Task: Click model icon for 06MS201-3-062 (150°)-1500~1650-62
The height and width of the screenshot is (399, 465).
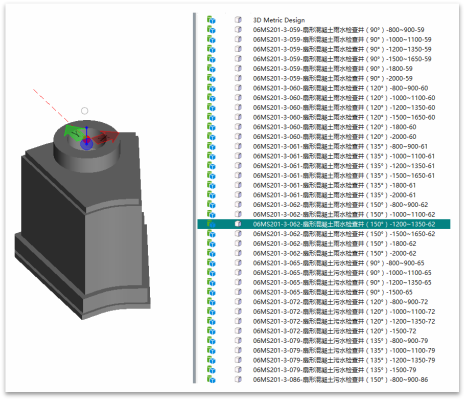Action: click(x=211, y=234)
